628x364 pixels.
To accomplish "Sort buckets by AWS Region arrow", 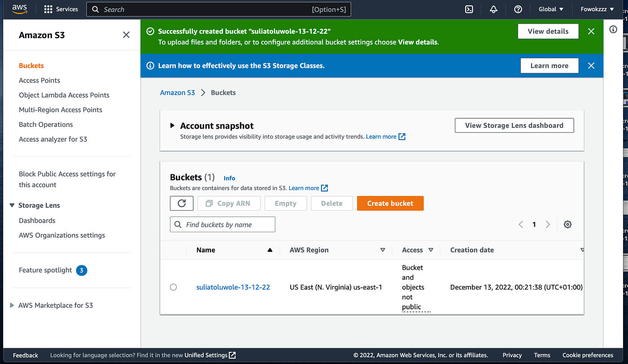I will click(x=383, y=250).
